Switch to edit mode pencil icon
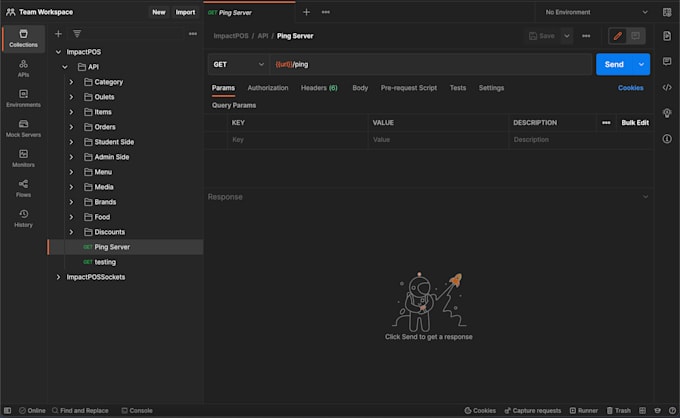 [618, 36]
